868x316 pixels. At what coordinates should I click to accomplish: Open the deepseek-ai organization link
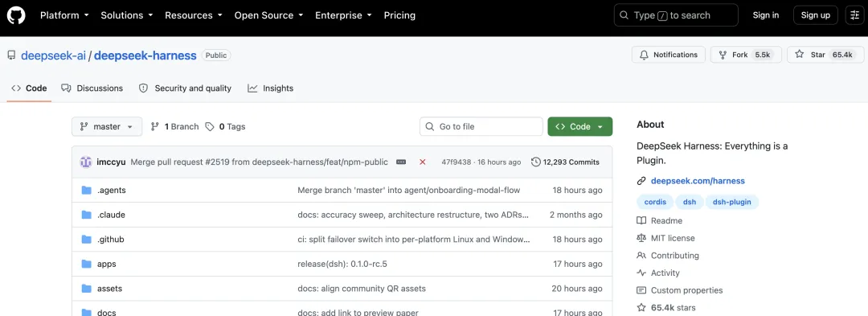(x=53, y=55)
